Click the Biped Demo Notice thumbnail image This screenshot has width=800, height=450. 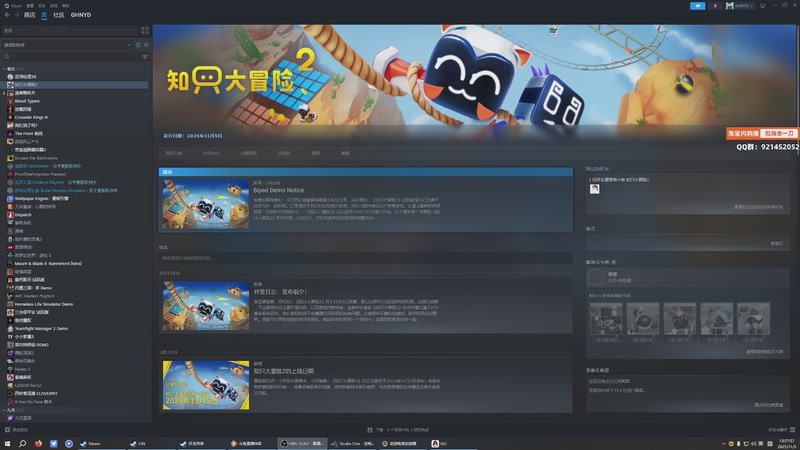pos(206,204)
